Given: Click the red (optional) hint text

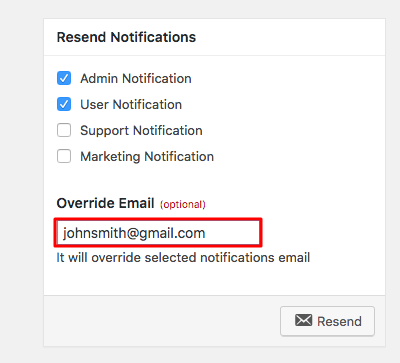Looking at the screenshot, I should [x=183, y=204].
